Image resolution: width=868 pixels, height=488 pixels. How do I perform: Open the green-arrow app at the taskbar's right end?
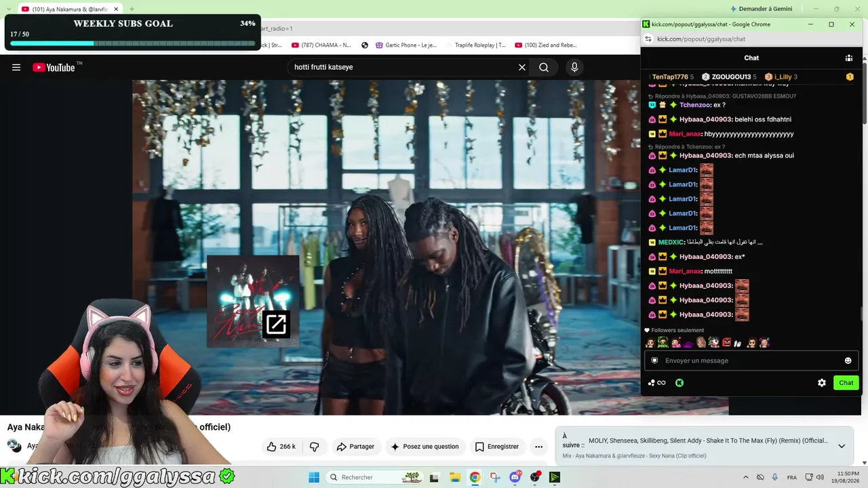555,477
